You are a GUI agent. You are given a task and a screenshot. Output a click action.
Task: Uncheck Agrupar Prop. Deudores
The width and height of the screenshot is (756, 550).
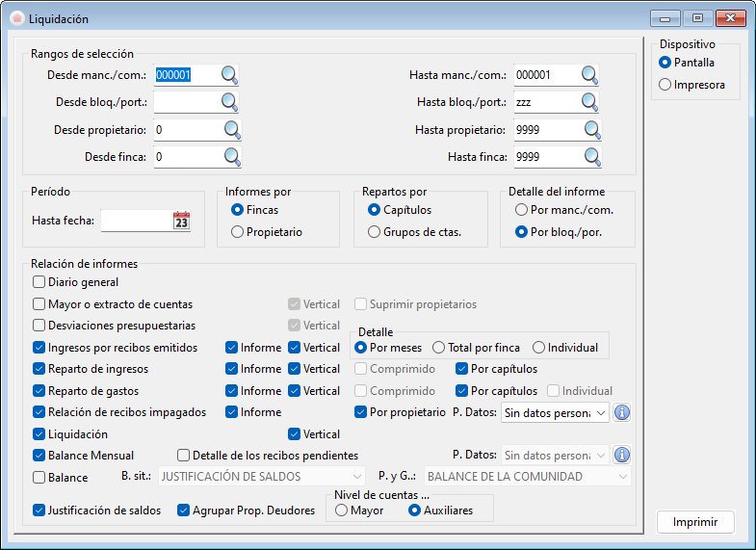tap(184, 511)
